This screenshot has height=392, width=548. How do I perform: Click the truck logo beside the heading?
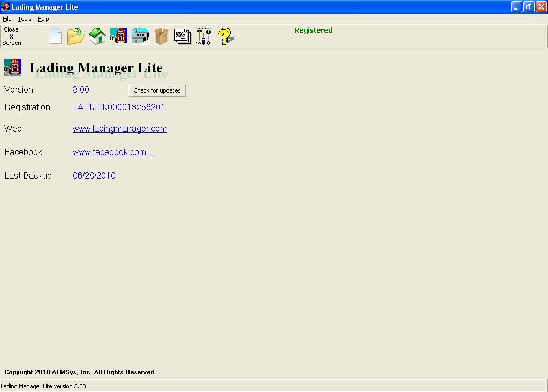13,67
